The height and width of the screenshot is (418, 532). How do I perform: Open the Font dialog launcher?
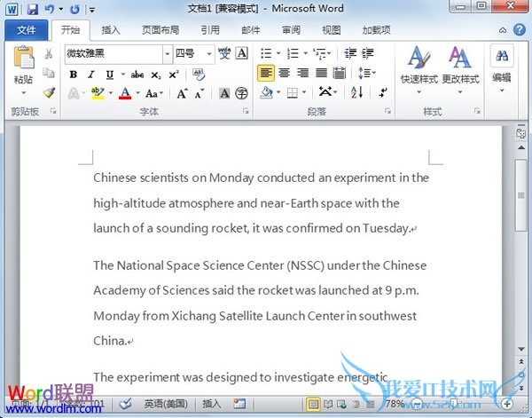tap(246, 111)
